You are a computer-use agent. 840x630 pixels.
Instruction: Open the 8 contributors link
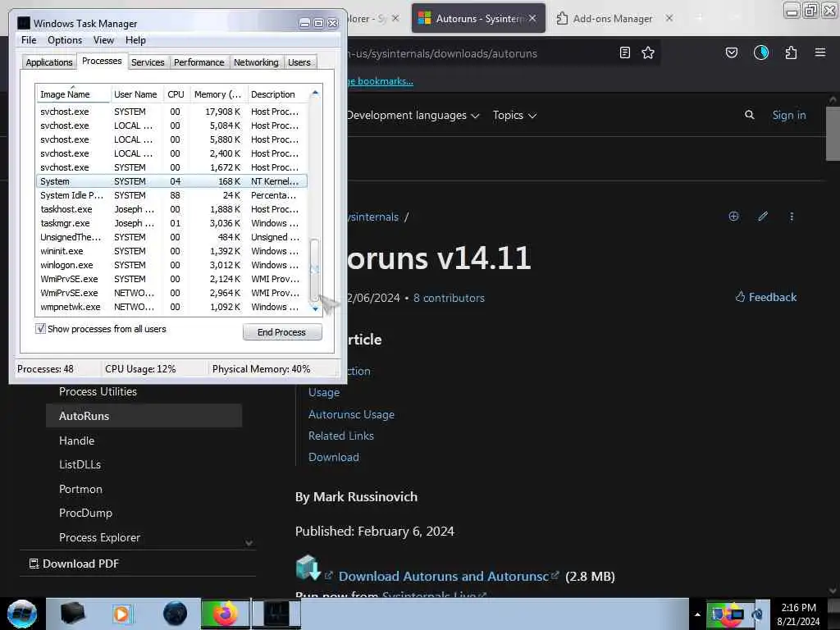[x=449, y=299]
